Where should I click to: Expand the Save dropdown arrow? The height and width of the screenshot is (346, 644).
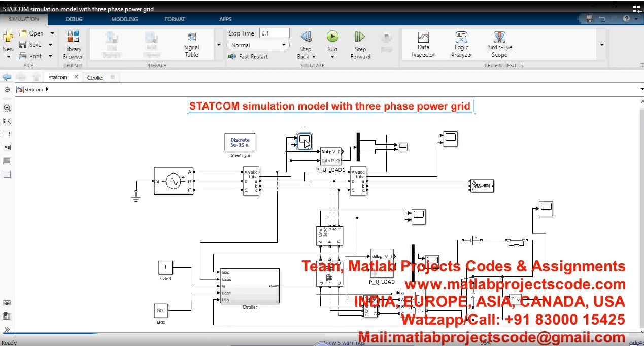51,45
